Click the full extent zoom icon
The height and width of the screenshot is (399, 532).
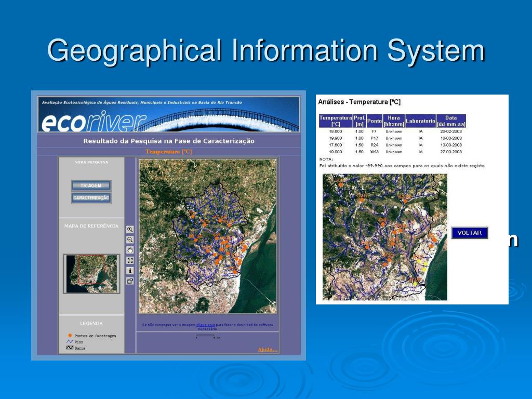(x=130, y=260)
